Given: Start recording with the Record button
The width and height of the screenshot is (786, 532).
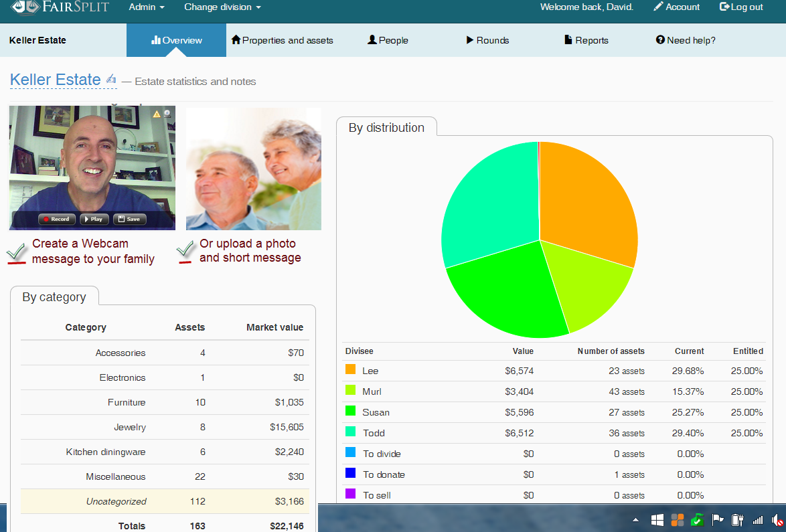Looking at the screenshot, I should (57, 219).
